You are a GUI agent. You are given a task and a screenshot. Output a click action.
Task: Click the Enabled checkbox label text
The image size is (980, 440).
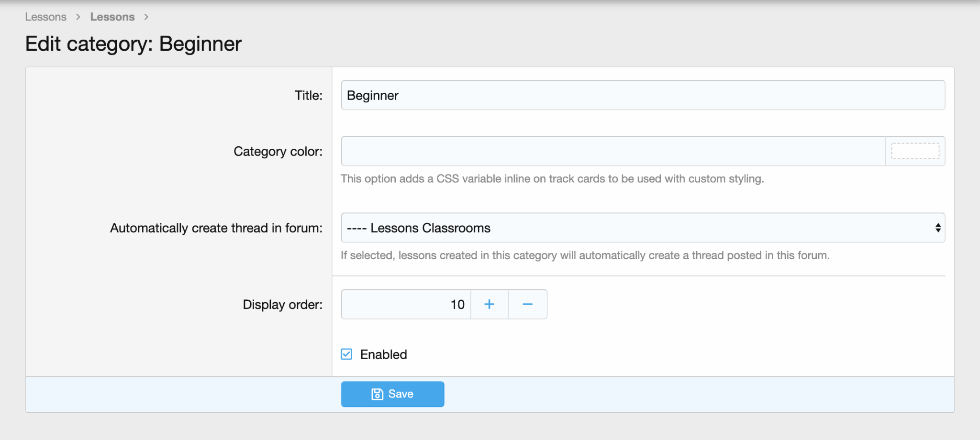[x=383, y=354]
